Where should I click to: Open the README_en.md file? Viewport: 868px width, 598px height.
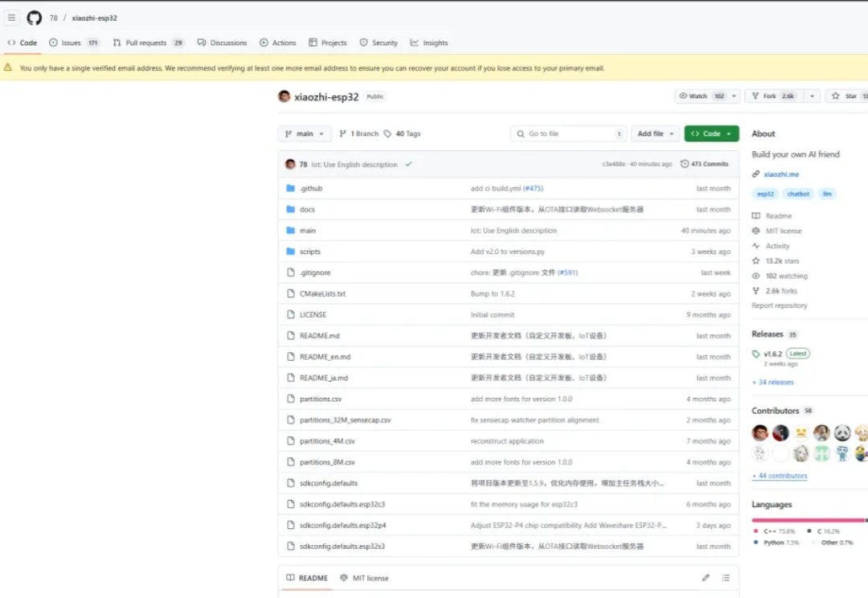coord(325,357)
